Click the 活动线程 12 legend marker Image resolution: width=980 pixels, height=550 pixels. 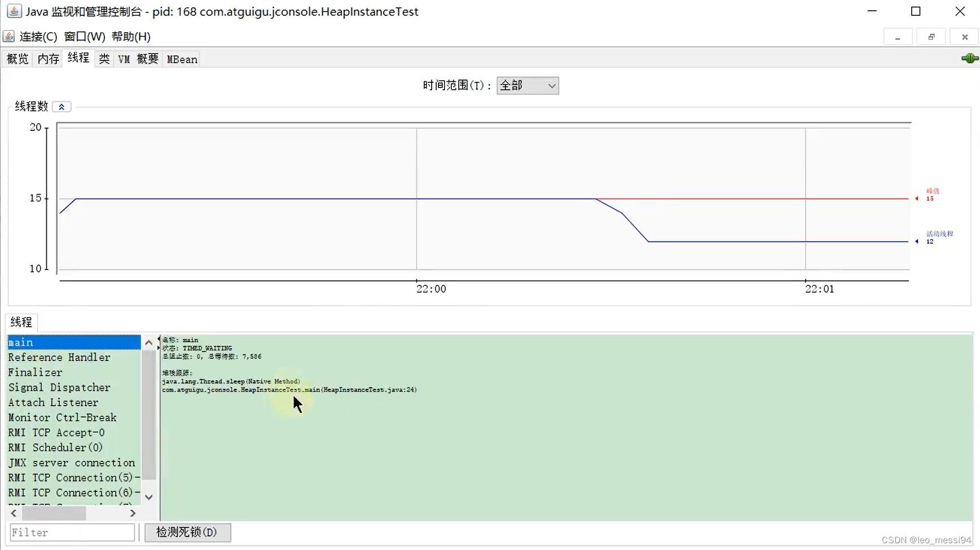coord(935,237)
